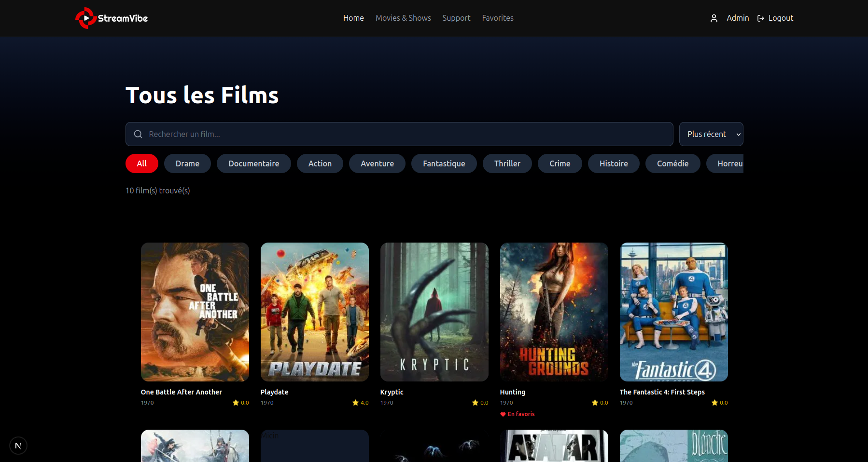Enable the Thriller genre filter

507,163
